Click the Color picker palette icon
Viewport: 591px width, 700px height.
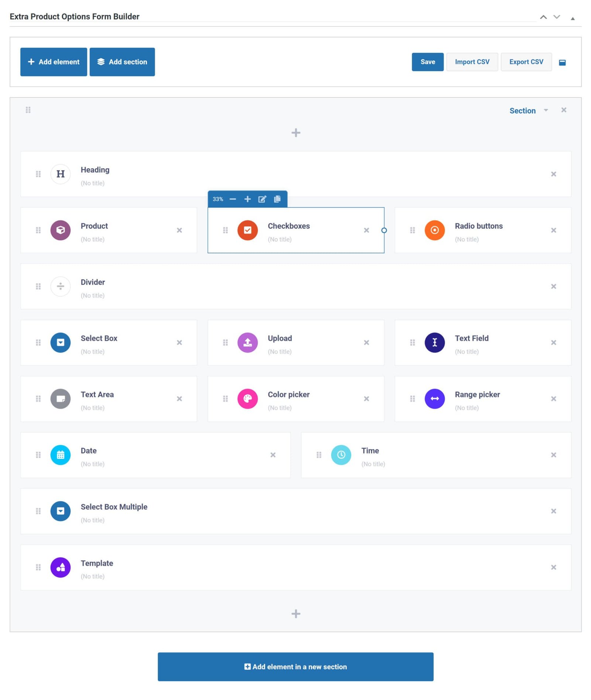pos(247,399)
